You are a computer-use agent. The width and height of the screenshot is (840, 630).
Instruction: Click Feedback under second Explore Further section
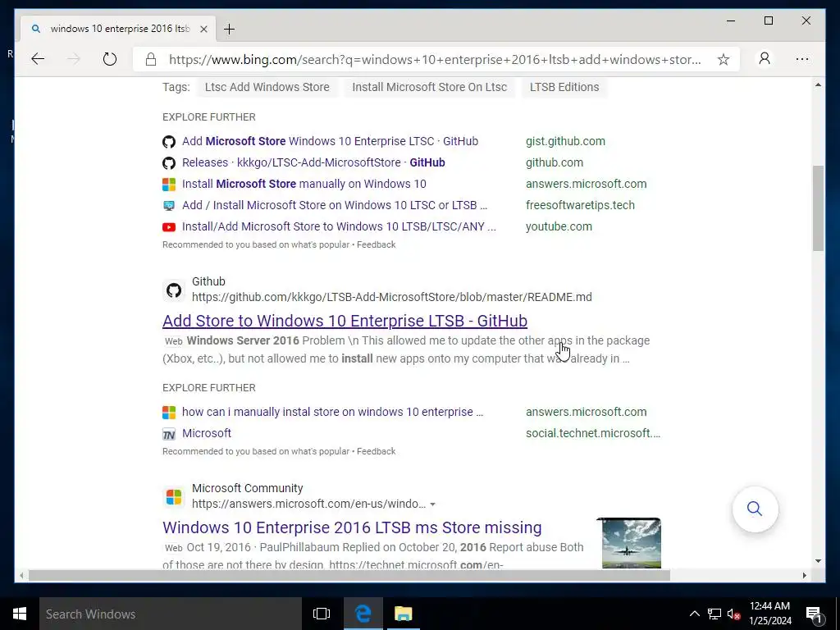(x=376, y=451)
